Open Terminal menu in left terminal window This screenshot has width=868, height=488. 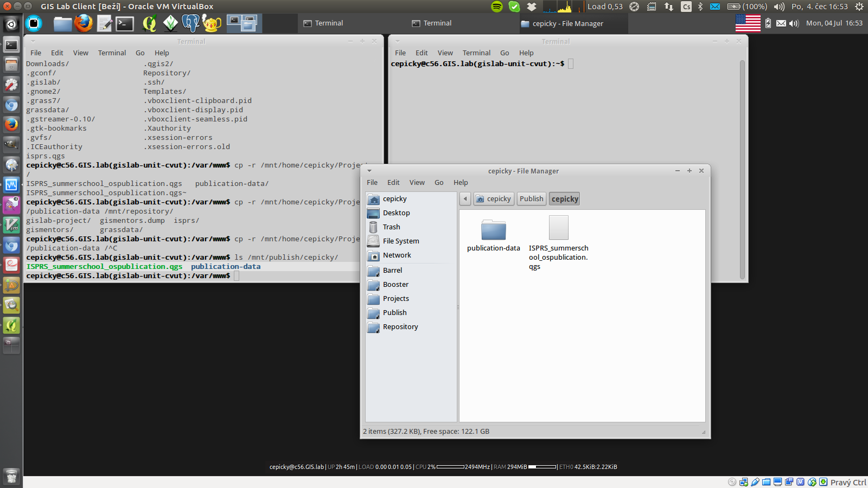tap(112, 53)
